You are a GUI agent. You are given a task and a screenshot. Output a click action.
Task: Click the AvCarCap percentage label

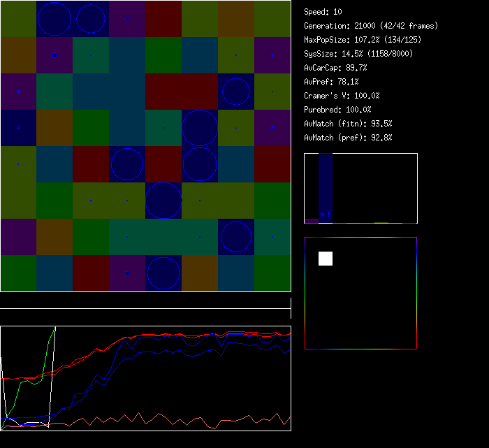(335, 68)
